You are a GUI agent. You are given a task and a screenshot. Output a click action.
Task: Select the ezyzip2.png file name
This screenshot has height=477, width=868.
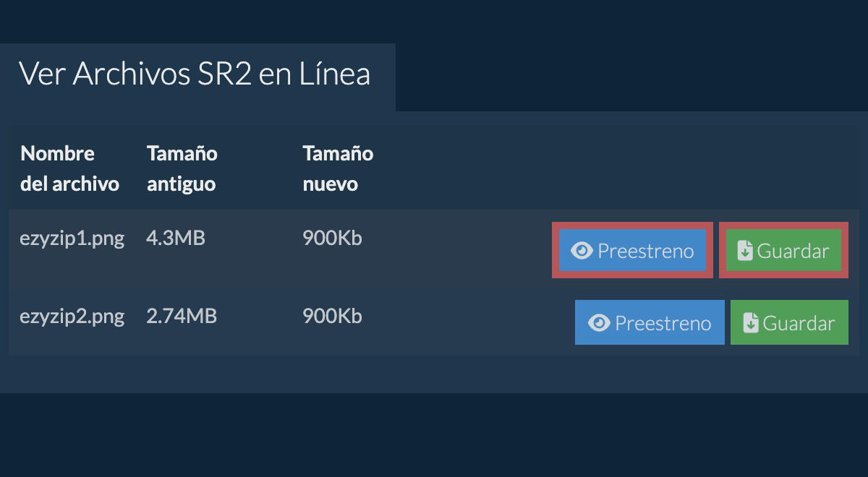(72, 317)
